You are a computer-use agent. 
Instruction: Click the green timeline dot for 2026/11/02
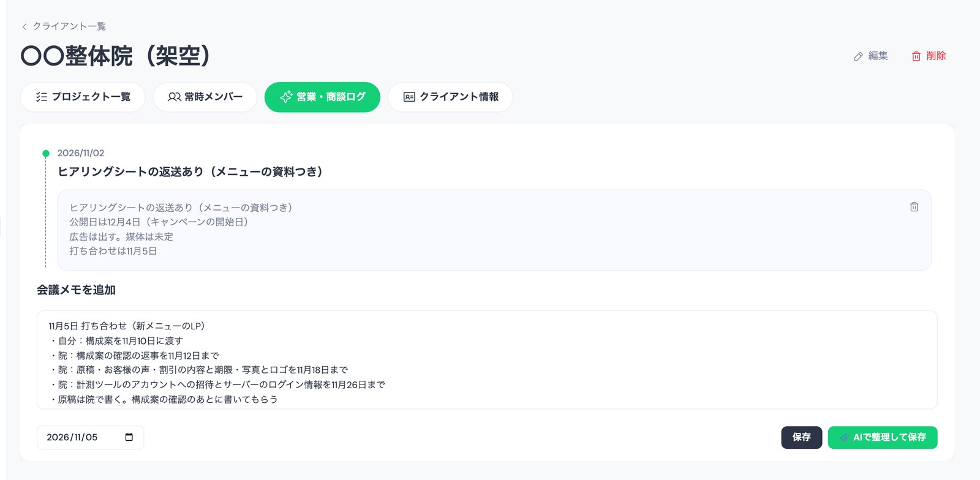(45, 153)
